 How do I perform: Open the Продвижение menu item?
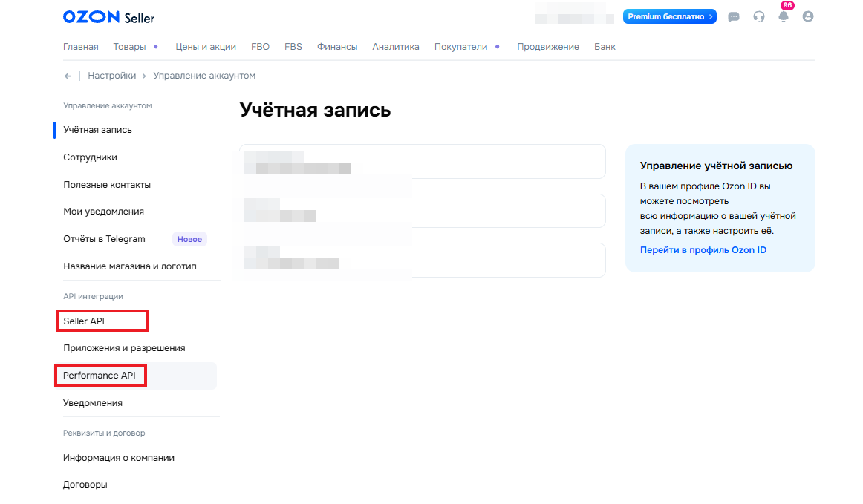pos(547,47)
